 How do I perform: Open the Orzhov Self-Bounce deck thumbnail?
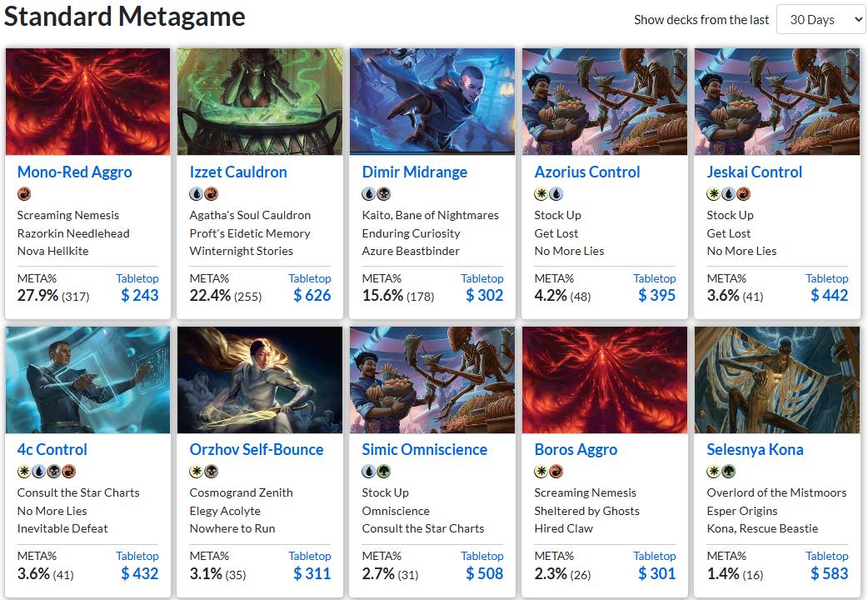coord(260,380)
